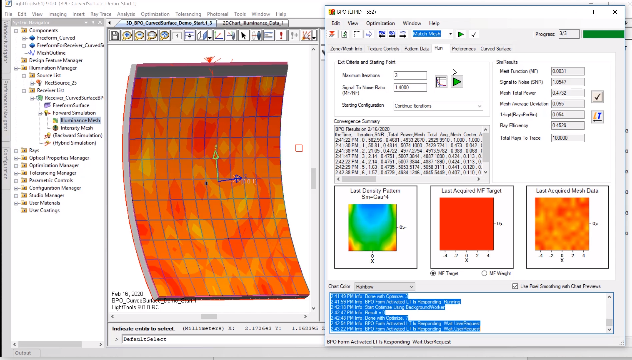Click the Maximum Iterations input field
This screenshot has width=632, height=360.
coord(410,75)
